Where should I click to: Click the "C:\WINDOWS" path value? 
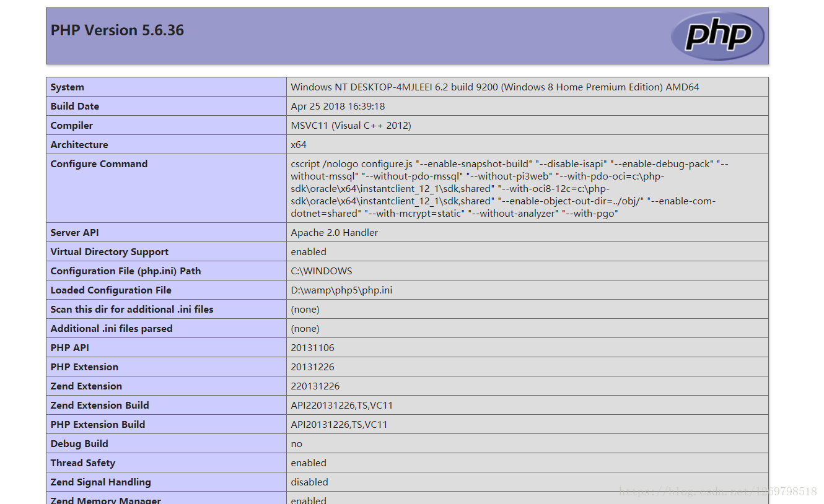point(322,271)
